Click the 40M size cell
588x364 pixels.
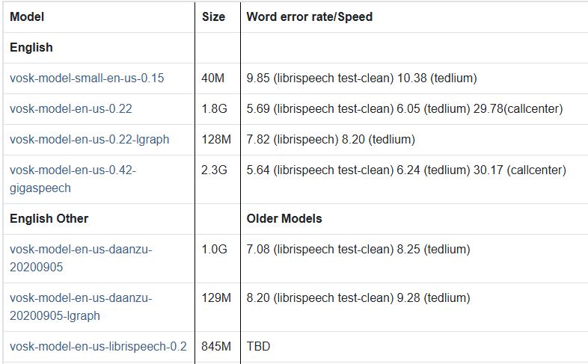point(213,78)
